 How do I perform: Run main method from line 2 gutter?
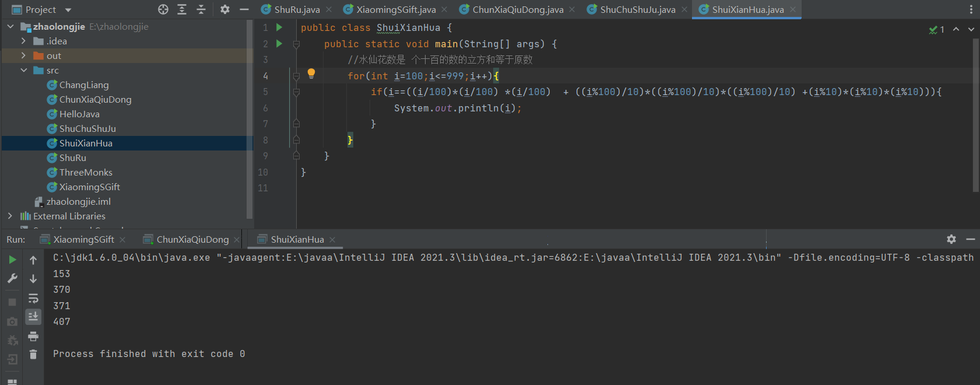tap(279, 44)
